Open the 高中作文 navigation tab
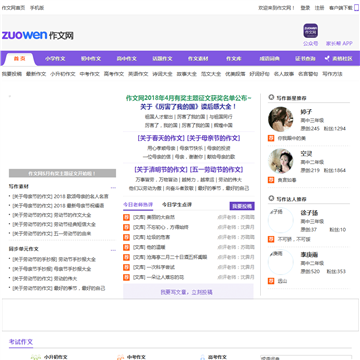 tap(127, 59)
